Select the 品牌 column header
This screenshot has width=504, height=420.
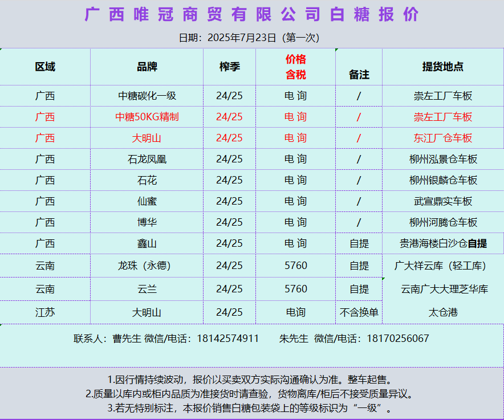[x=147, y=67]
